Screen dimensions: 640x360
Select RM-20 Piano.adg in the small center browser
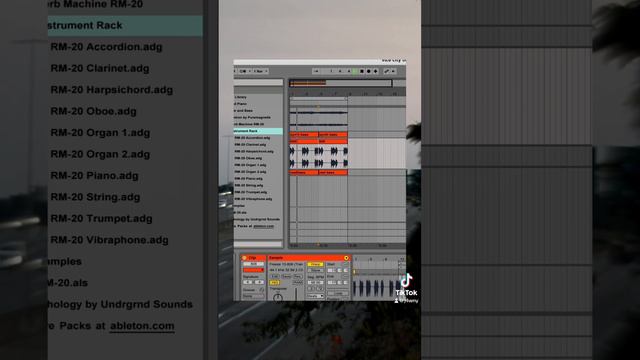pos(248,179)
